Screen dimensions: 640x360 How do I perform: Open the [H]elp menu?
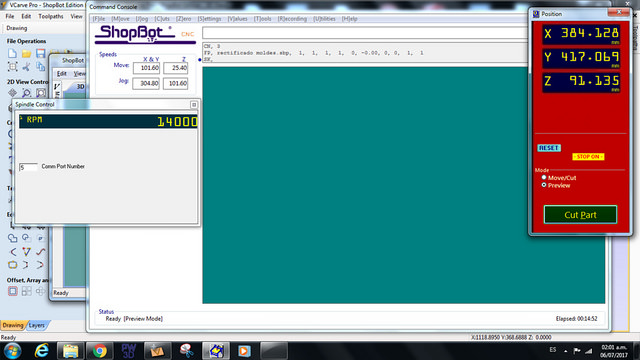pos(350,19)
